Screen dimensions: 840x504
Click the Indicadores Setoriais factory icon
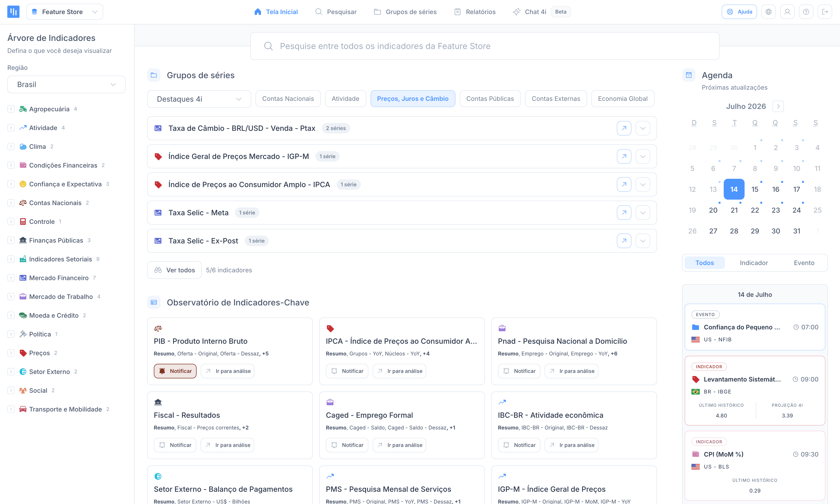pos(23,259)
